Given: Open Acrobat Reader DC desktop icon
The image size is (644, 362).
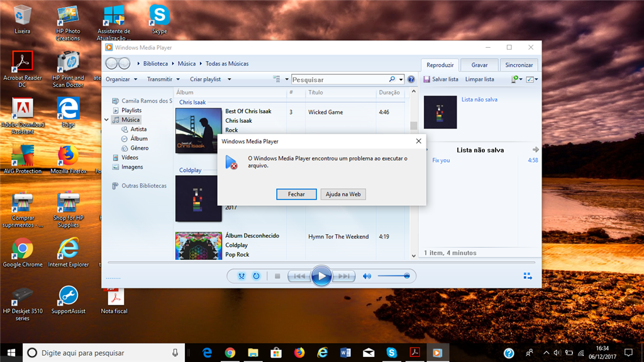Looking at the screenshot, I should (23, 69).
